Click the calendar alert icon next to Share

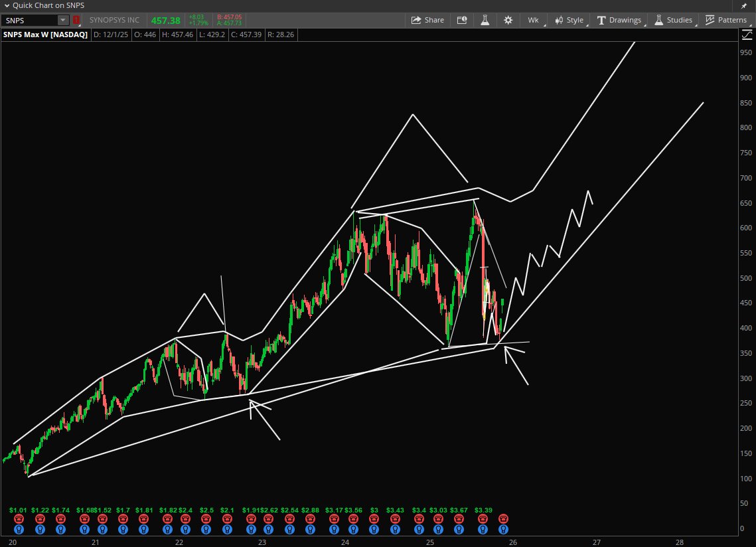pos(462,21)
